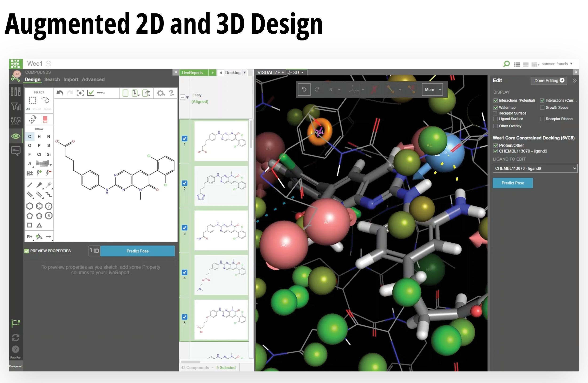Open the LiveReports tab
Image resolution: width=588 pixels, height=383 pixels.
coord(194,73)
